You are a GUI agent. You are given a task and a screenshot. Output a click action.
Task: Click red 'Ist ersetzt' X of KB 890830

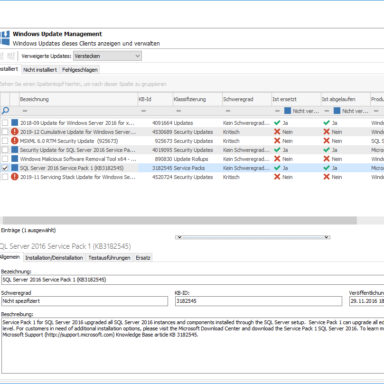coord(277,159)
